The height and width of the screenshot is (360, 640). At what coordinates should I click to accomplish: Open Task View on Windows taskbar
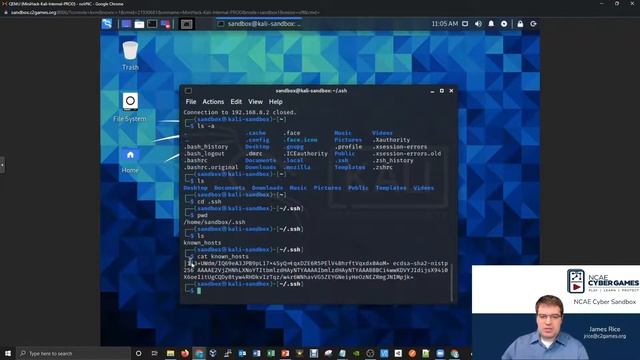pyautogui.click(x=154, y=353)
